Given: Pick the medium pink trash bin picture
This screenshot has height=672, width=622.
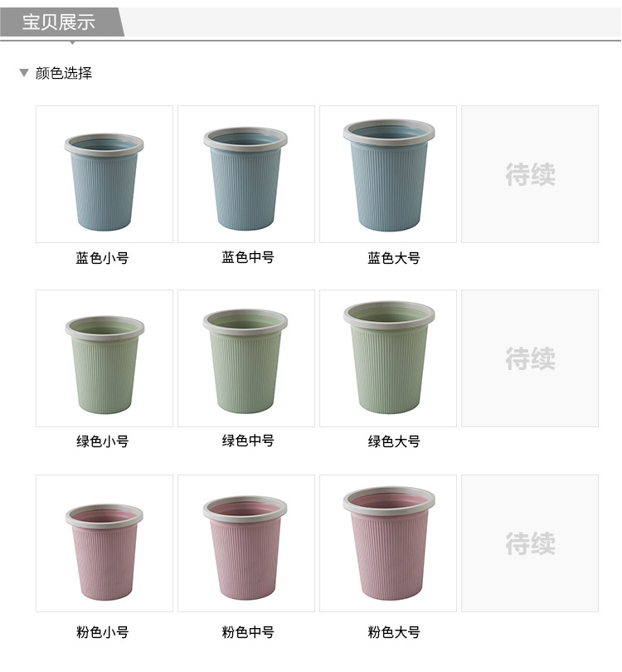Looking at the screenshot, I should [246, 543].
